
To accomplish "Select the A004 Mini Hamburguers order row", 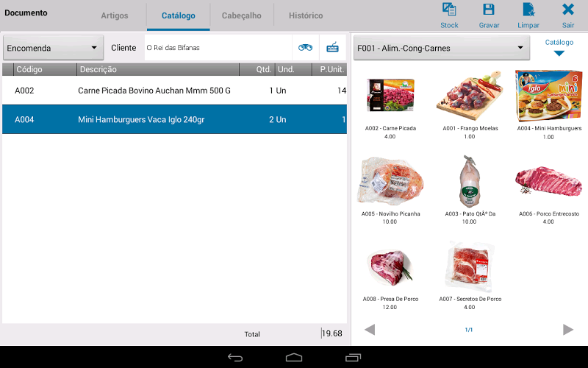I will 174,119.
